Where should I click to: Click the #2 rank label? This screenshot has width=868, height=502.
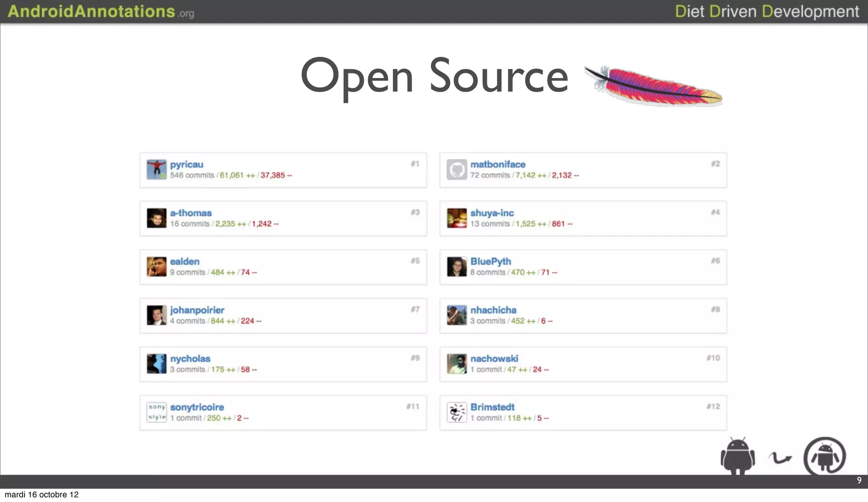[x=715, y=164]
